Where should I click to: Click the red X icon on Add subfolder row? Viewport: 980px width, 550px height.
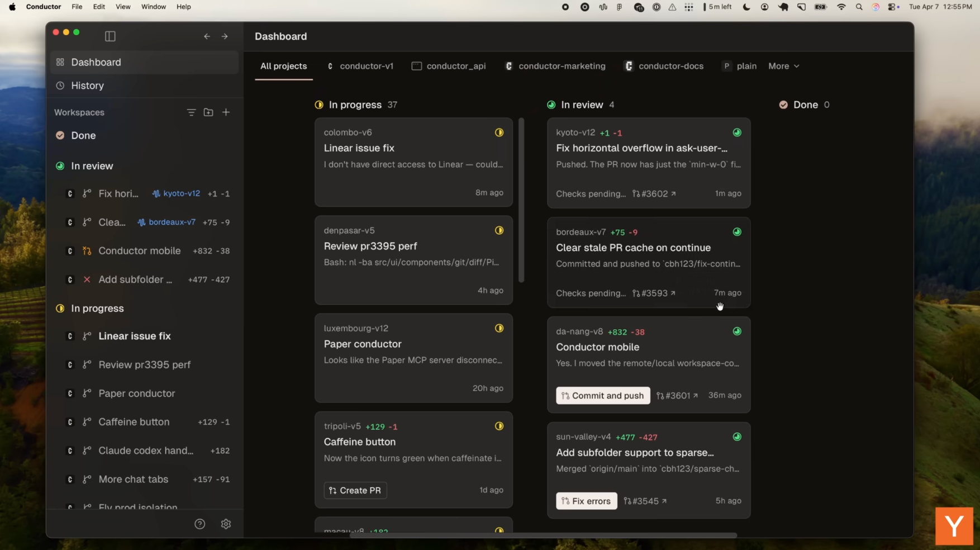(87, 279)
